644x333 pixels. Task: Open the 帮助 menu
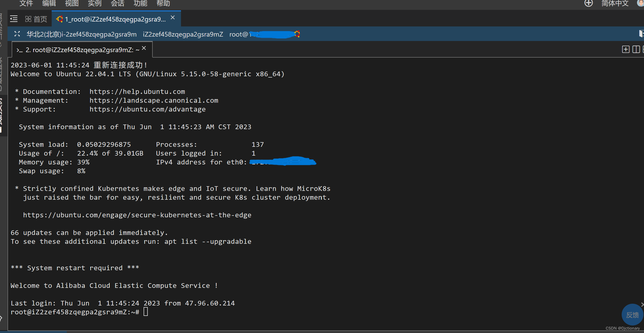pos(163,3)
